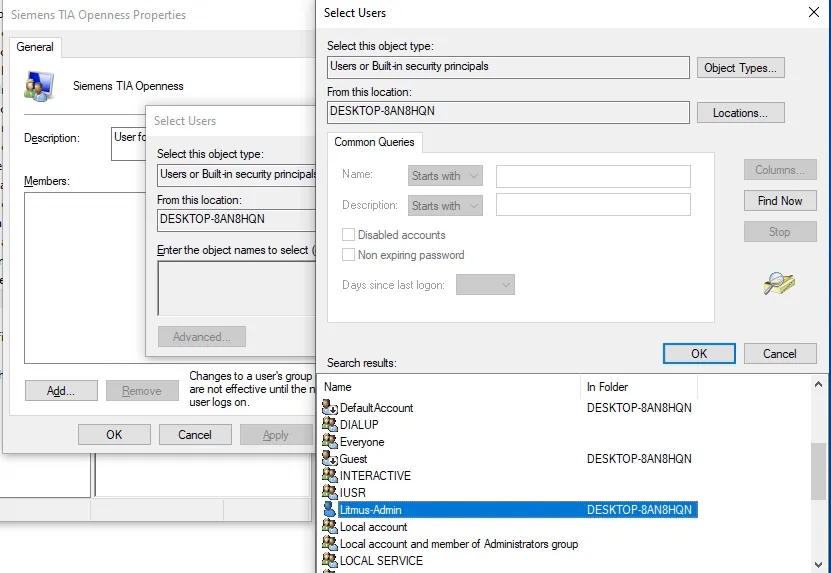Click the LOCAL SERVICE group icon

pos(330,560)
